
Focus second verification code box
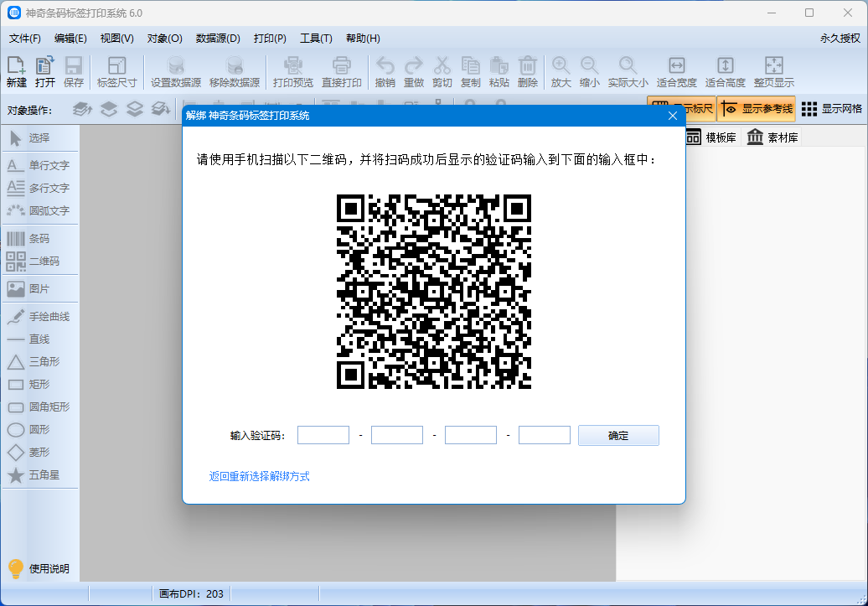click(x=397, y=435)
